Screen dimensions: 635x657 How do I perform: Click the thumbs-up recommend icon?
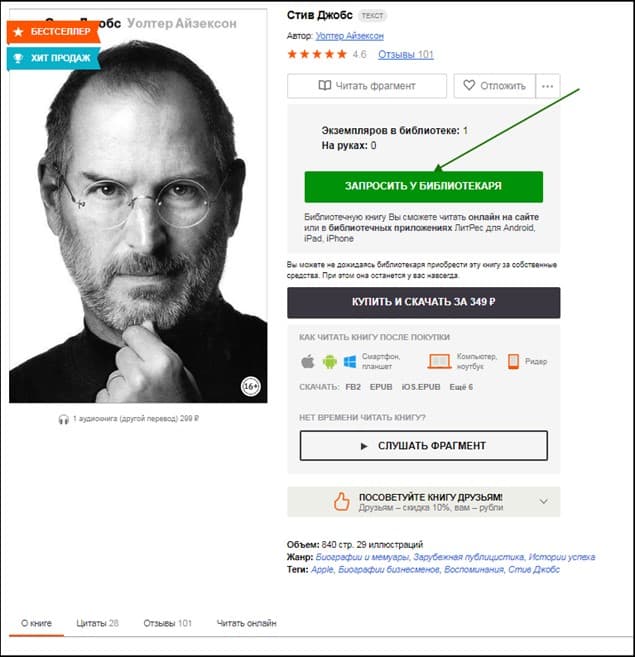pos(341,501)
